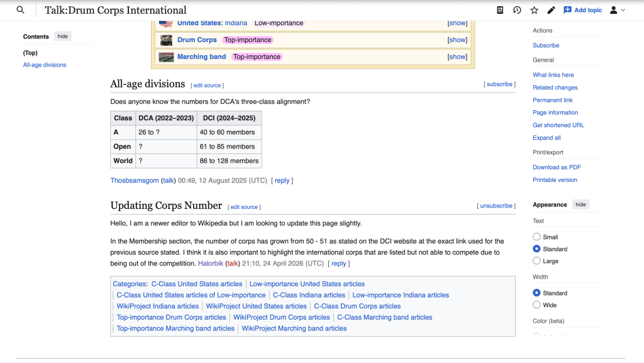Jump to All-age divisions in Contents
This screenshot has width=644, height=363.
click(x=45, y=65)
